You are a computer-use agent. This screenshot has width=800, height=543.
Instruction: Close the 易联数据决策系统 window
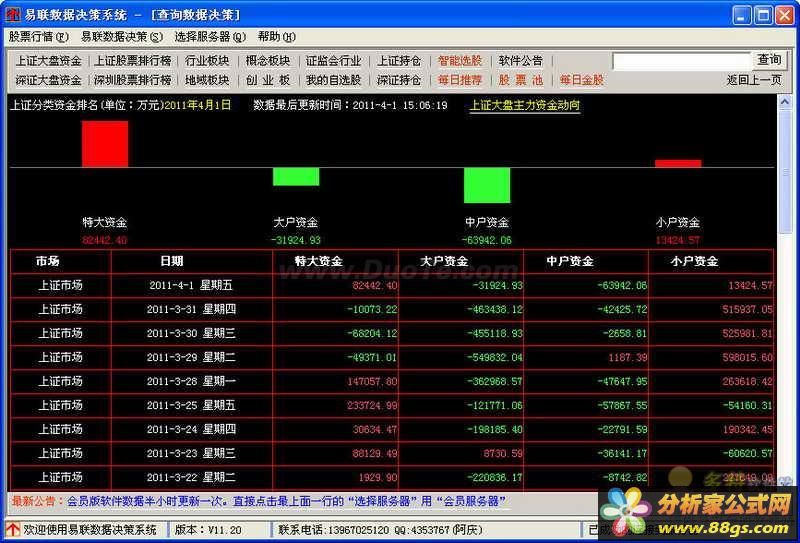click(785, 15)
